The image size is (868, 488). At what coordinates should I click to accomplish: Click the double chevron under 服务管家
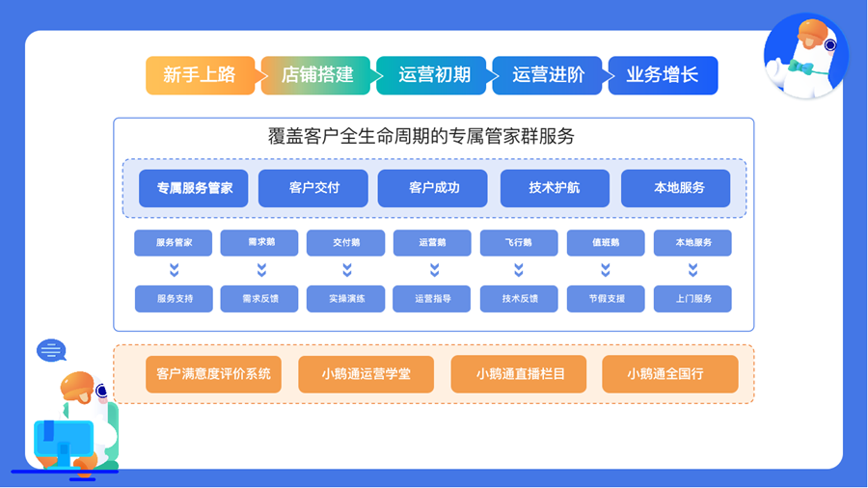[174, 270]
